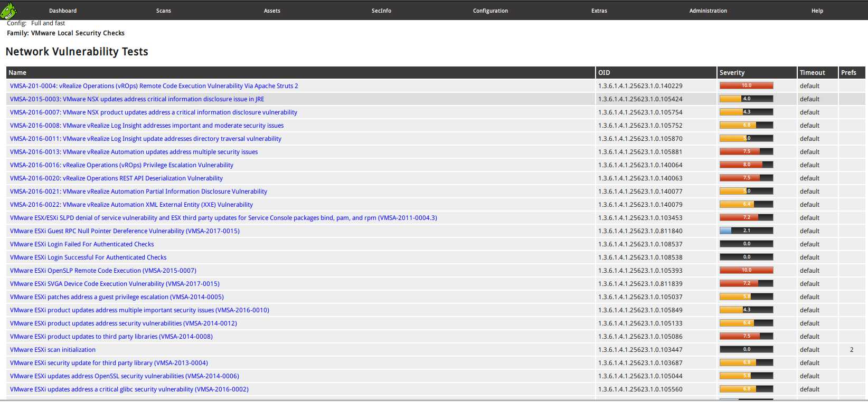Open the Help menu
Viewport: 868px width, 402px height.
817,11
